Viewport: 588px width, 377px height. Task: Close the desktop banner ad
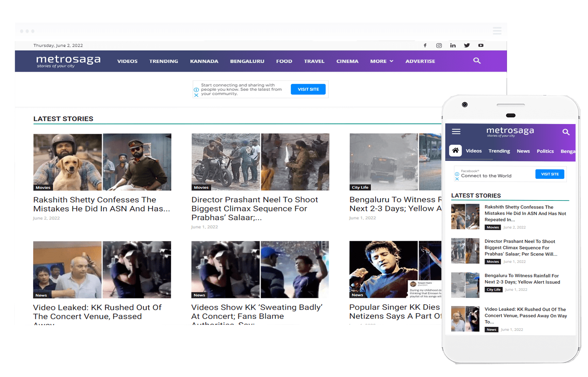[x=196, y=95]
